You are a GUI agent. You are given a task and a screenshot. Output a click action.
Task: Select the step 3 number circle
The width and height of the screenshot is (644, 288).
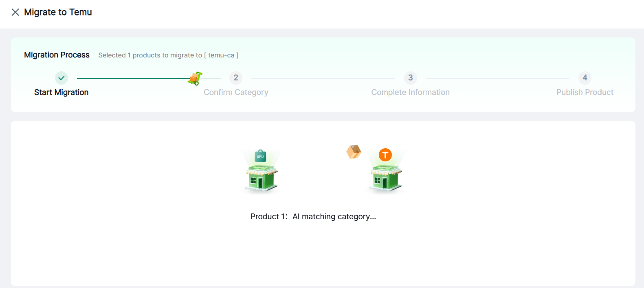click(x=410, y=78)
